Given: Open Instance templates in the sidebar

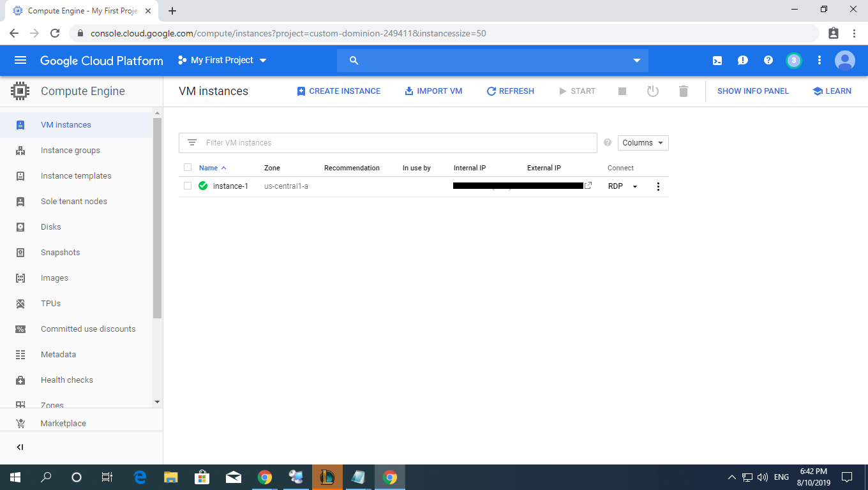Looking at the screenshot, I should (77, 176).
